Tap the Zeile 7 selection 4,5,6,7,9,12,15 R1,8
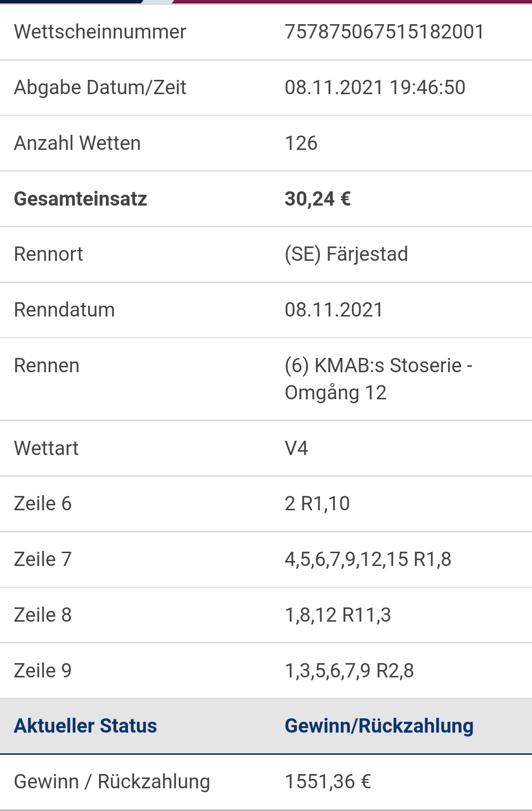This screenshot has height=811, width=532. click(368, 560)
